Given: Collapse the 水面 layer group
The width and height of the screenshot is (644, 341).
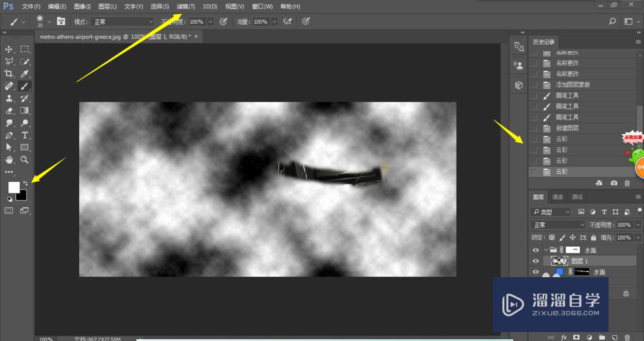Looking at the screenshot, I should (x=545, y=250).
